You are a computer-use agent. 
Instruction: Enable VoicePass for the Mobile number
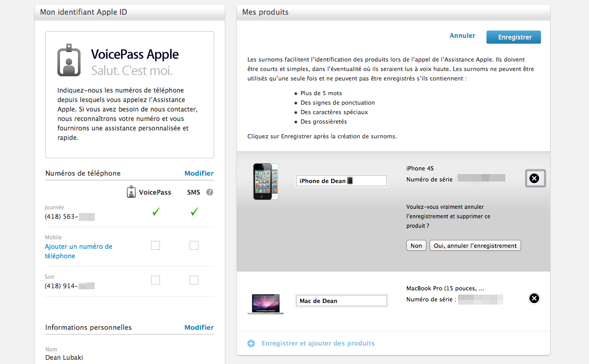[155, 245]
